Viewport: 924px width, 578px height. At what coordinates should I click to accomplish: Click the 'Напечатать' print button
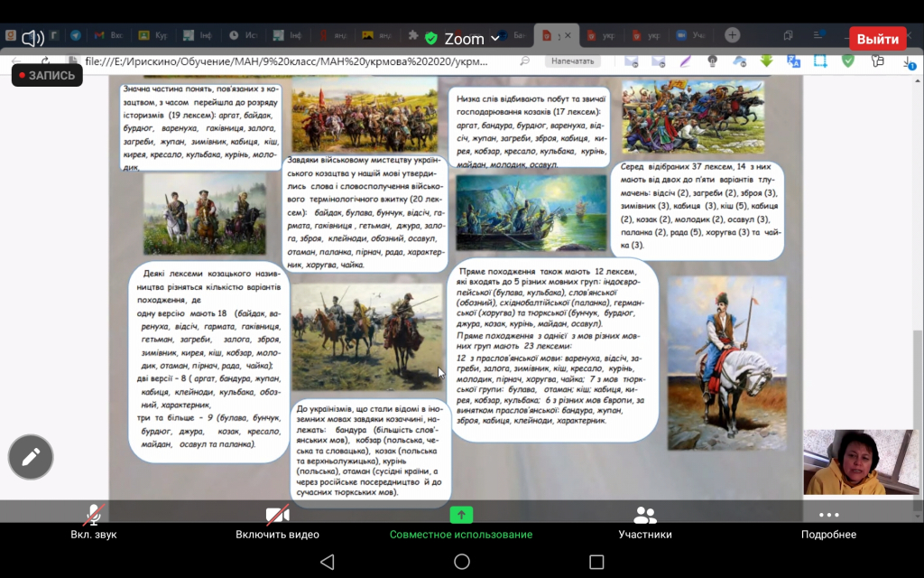click(x=572, y=61)
